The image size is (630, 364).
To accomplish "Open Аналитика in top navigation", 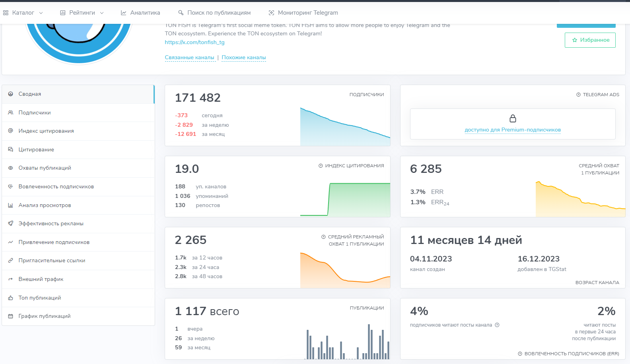I will point(140,13).
